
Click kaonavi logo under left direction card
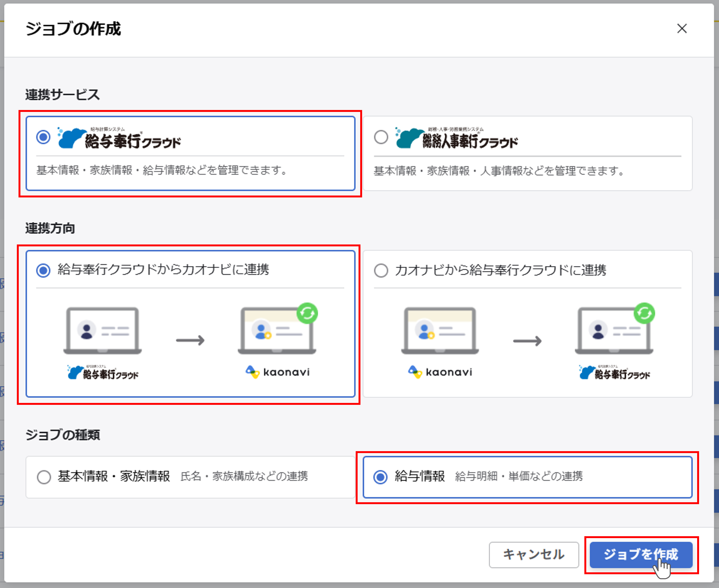(x=278, y=372)
